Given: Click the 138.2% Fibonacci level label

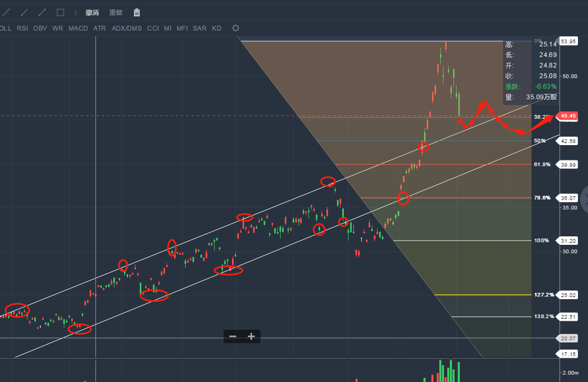Looking at the screenshot, I should pyautogui.click(x=544, y=317).
